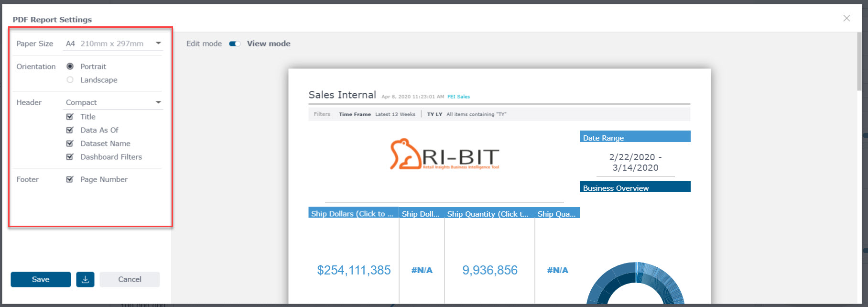
Task: Toggle the Page Number footer checkbox
Action: [x=70, y=179]
